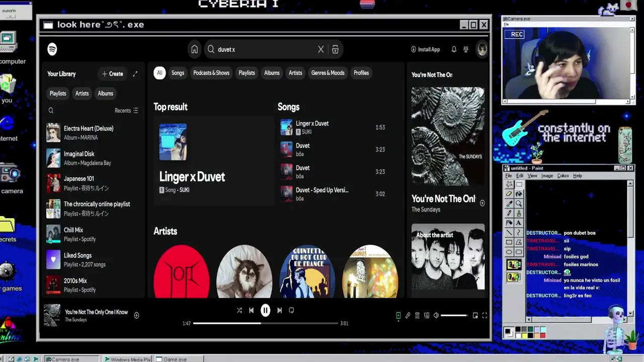Choose the opaque selection option in Paint
Viewport: 644px width, 362px height.
pyautogui.click(x=514, y=264)
